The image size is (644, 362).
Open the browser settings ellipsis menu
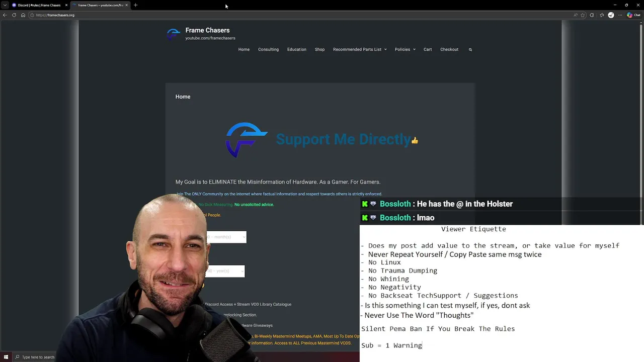[619, 15]
